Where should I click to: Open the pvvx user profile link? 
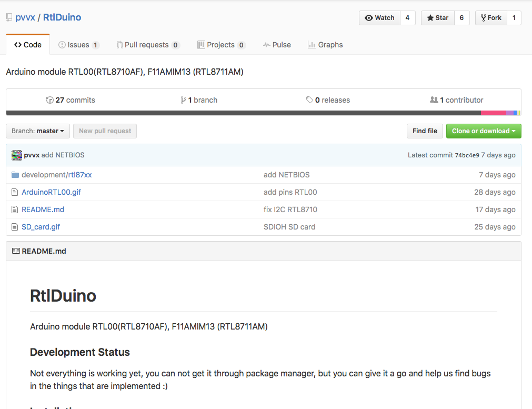pyautogui.click(x=25, y=17)
